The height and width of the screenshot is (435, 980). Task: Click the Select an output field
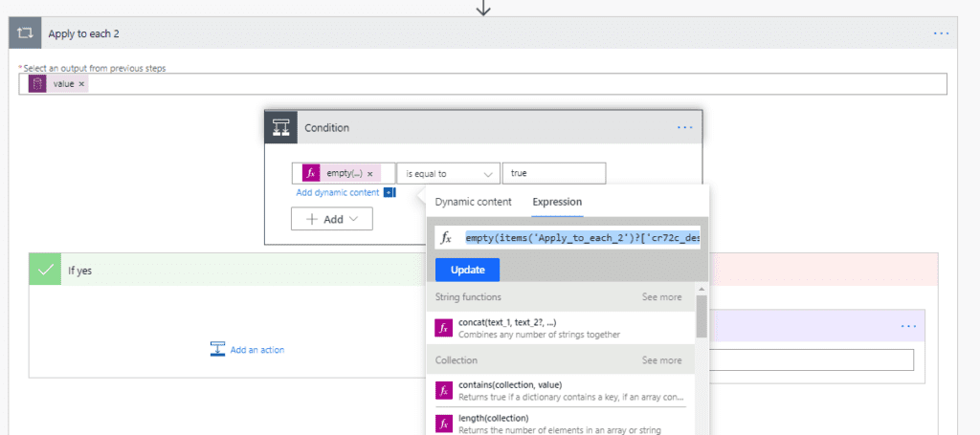(482, 84)
